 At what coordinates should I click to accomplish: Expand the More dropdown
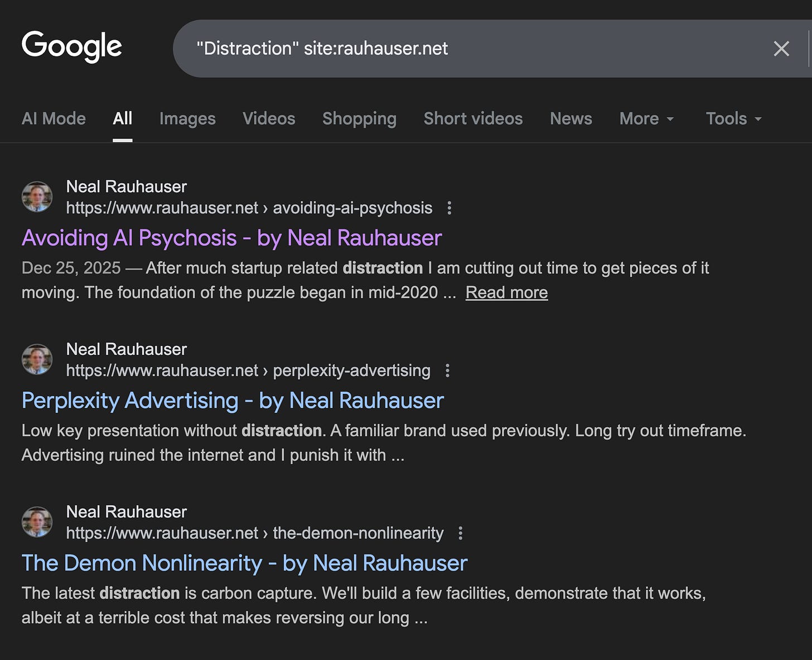pos(647,118)
